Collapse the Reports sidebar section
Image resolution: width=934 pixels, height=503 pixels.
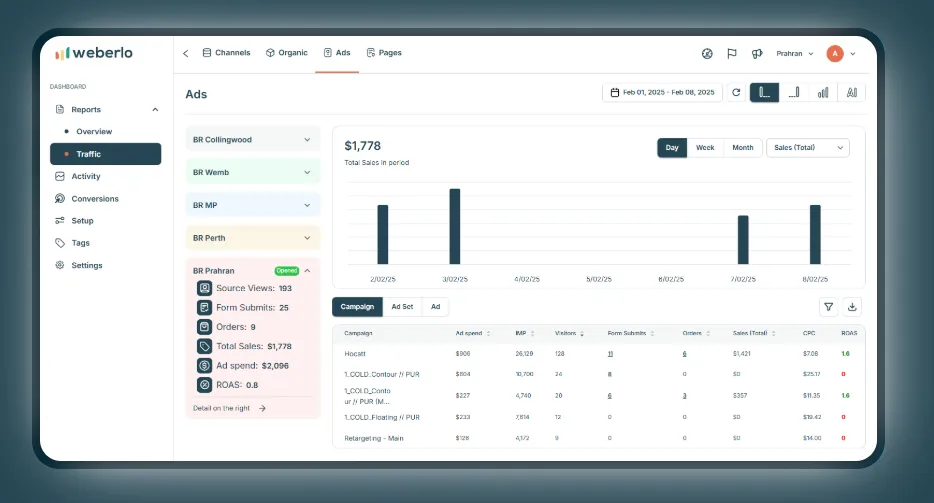[155, 110]
